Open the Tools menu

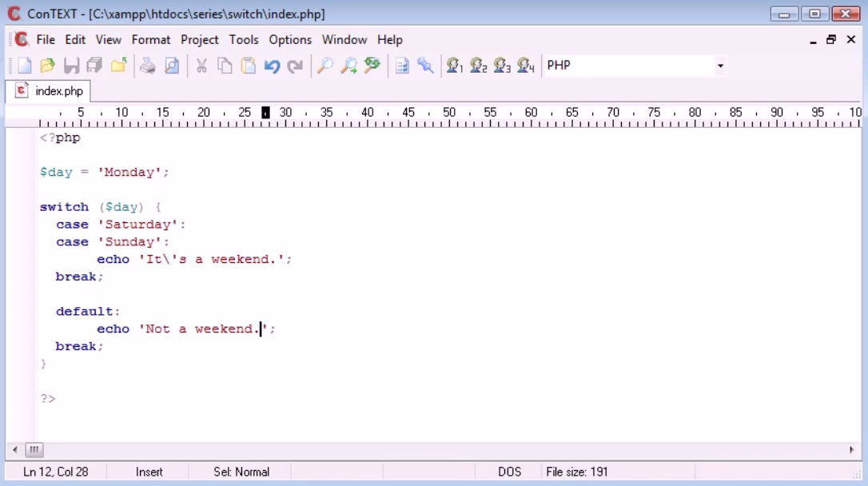(244, 39)
